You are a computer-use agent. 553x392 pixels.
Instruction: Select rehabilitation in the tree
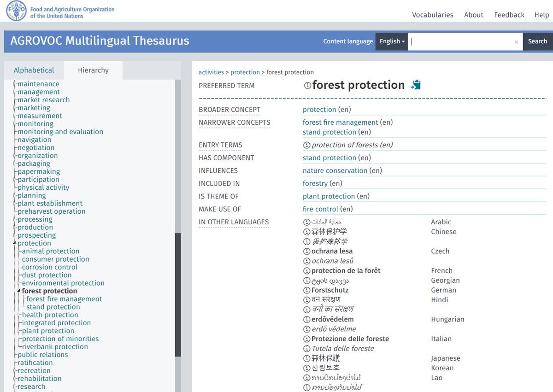click(40, 379)
